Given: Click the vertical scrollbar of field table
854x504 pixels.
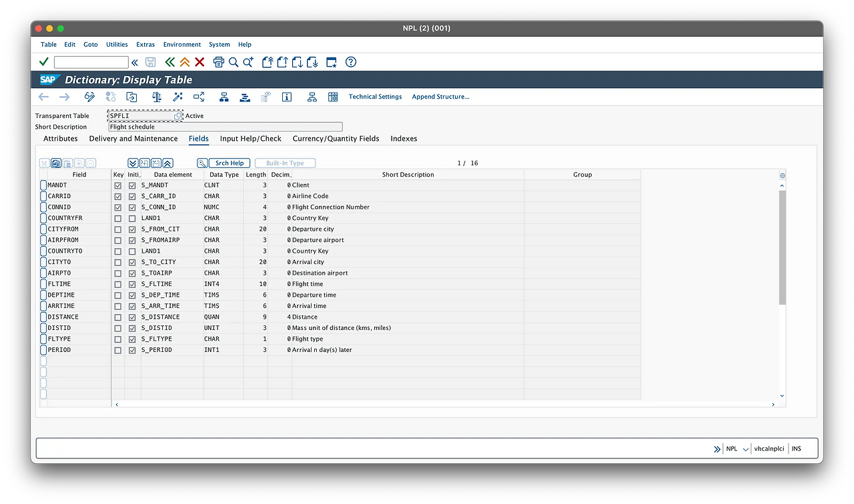Looking at the screenshot, I should click(783, 247).
